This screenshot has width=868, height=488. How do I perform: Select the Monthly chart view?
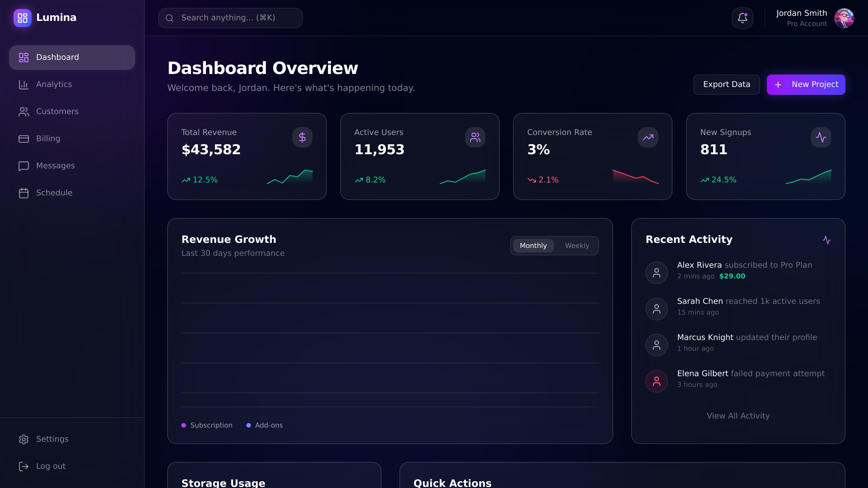pos(533,245)
